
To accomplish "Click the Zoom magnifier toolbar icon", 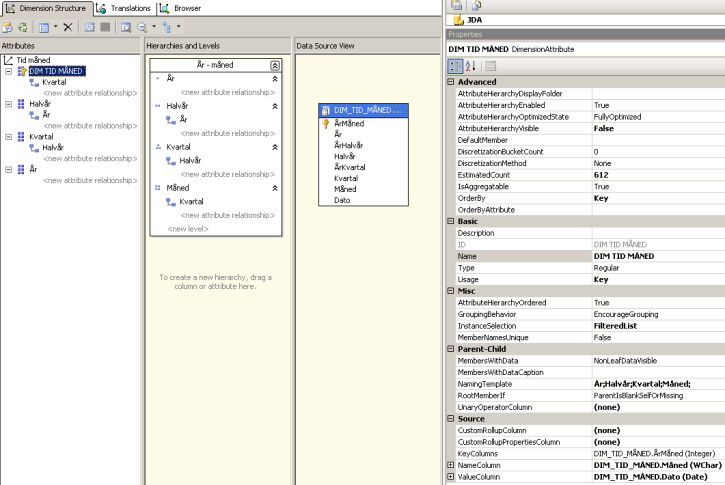I will click(142, 28).
